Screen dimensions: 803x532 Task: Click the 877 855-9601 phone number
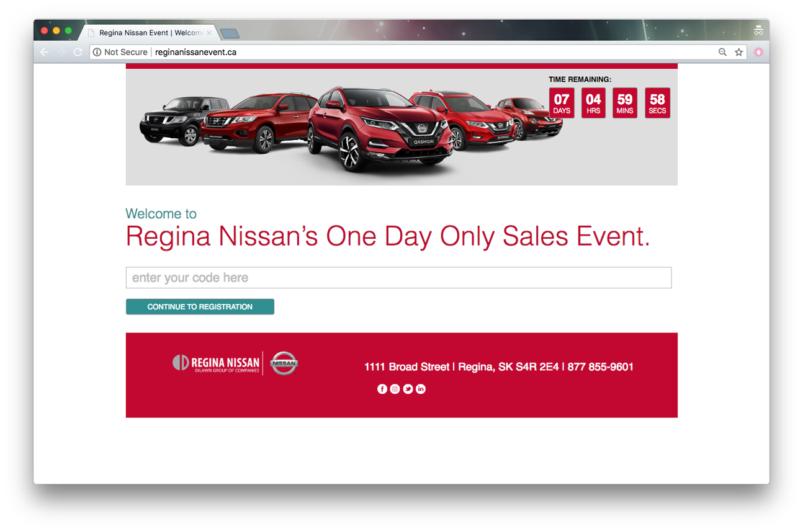(600, 367)
